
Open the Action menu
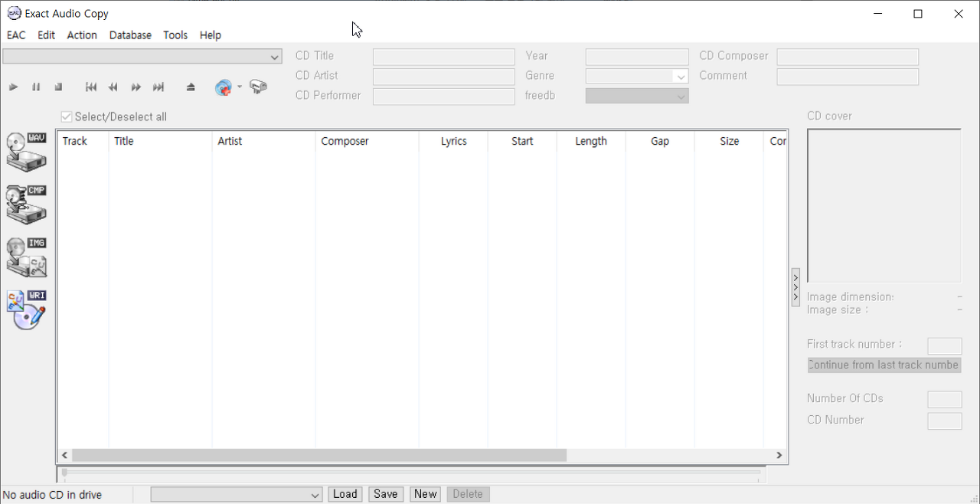coord(82,35)
